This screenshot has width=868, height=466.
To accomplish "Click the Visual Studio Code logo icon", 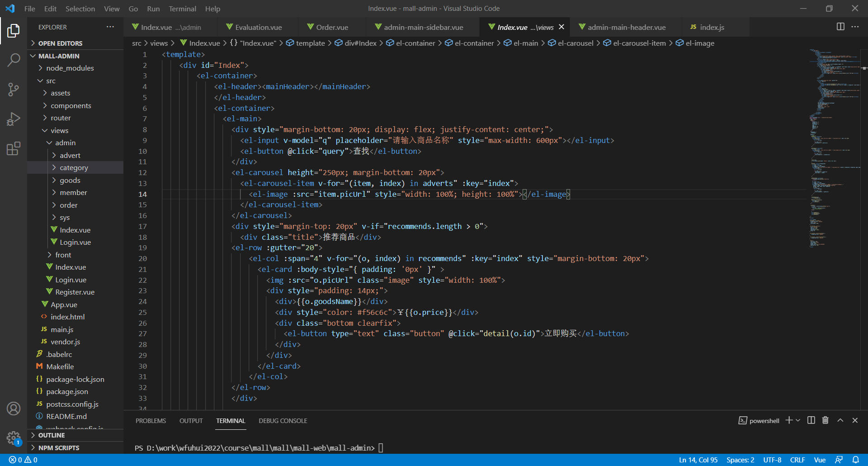I will tap(10, 9).
